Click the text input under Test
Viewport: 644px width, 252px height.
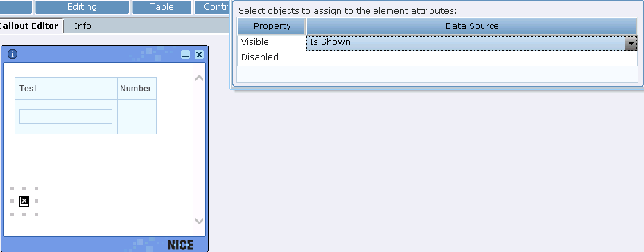[x=66, y=116]
